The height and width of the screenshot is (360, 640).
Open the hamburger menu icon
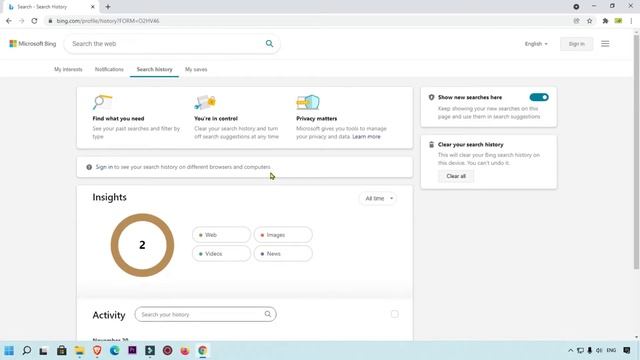coord(605,44)
